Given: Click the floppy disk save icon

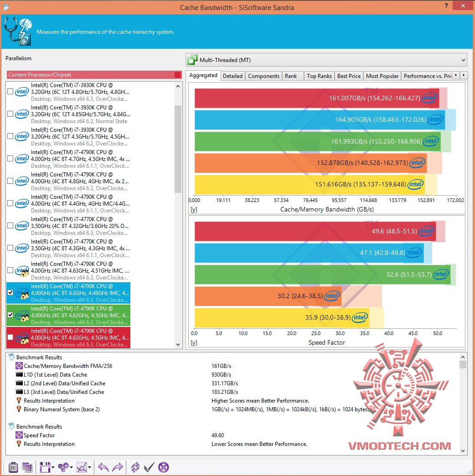Looking at the screenshot, I should [45, 467].
